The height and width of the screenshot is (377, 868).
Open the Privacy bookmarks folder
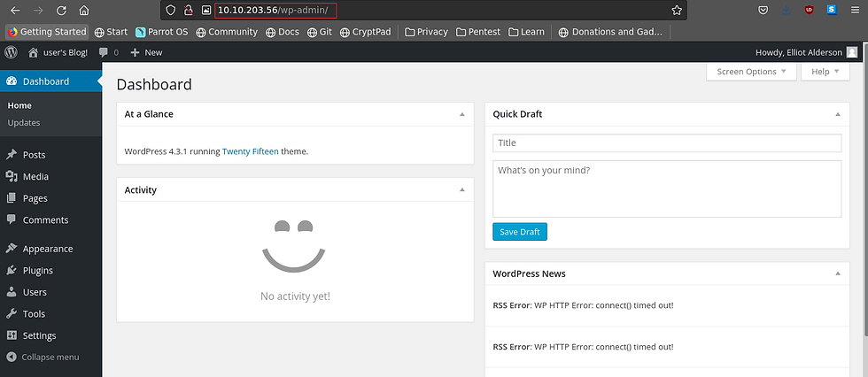click(426, 32)
